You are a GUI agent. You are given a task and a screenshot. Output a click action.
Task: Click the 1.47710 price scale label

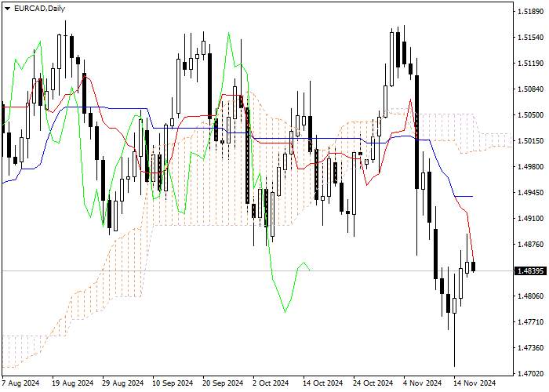530,322
